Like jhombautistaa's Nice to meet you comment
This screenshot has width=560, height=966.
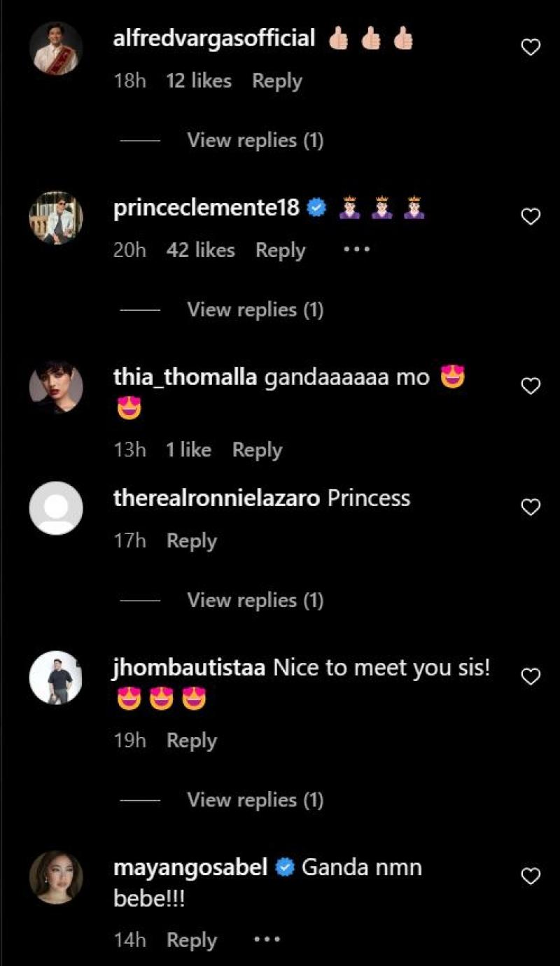tap(531, 676)
